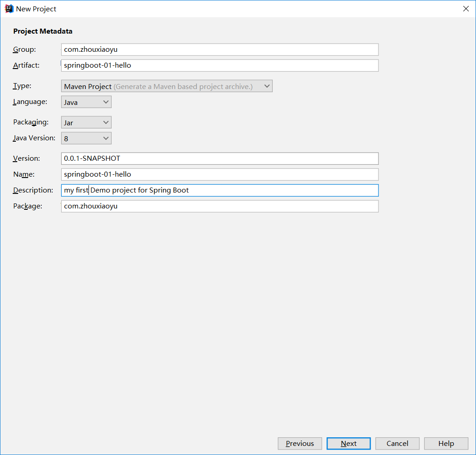Click the Description: label
476x455 pixels.
point(33,190)
